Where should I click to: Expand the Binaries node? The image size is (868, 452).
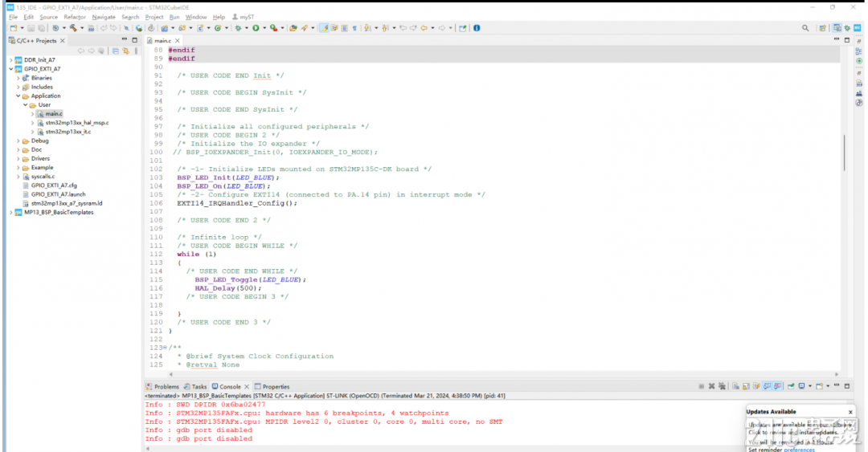coord(18,78)
